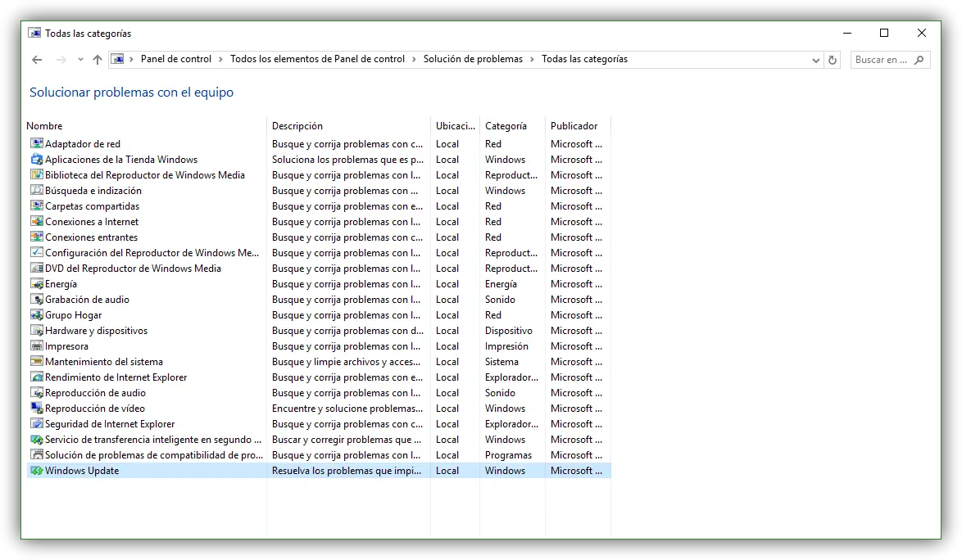Click the Impresora icon
The image size is (962, 560).
click(37, 346)
